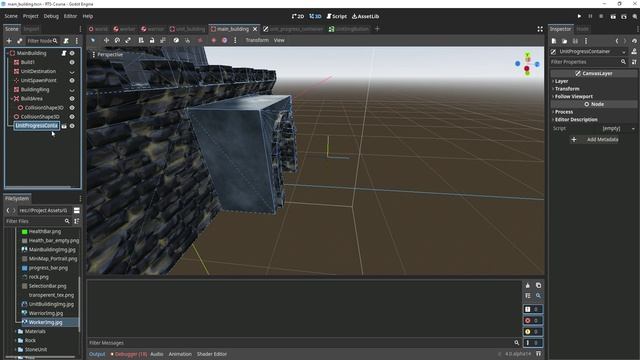Switch to the Debugger bottom panel tab
Image resolution: width=640 pixels, height=360 pixels.
tap(129, 354)
